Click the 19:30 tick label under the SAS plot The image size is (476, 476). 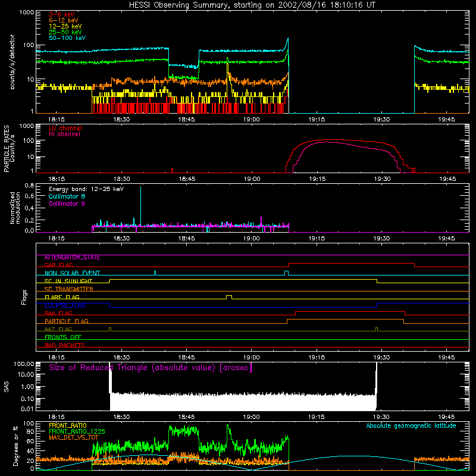pyautogui.click(x=381, y=417)
